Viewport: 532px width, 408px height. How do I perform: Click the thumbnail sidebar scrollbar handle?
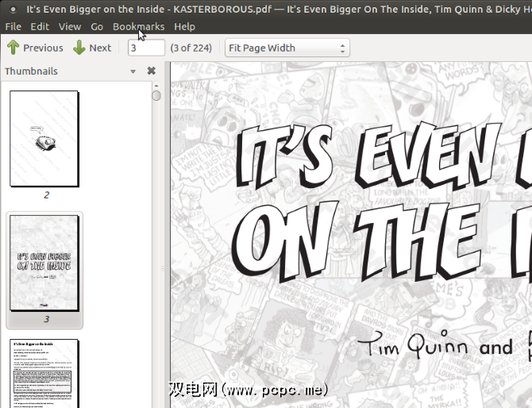pyautogui.click(x=156, y=95)
